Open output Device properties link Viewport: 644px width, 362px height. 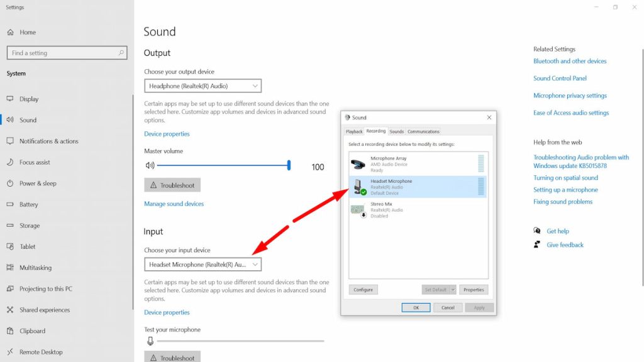click(x=167, y=134)
